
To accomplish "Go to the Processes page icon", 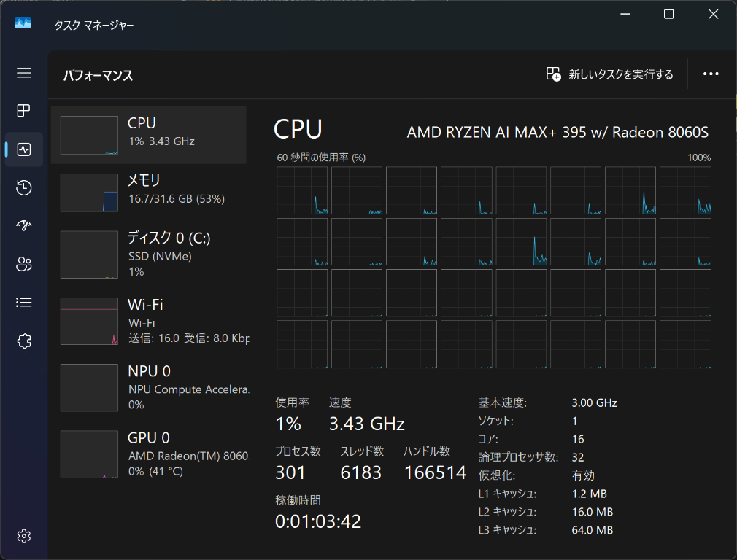I will (24, 111).
